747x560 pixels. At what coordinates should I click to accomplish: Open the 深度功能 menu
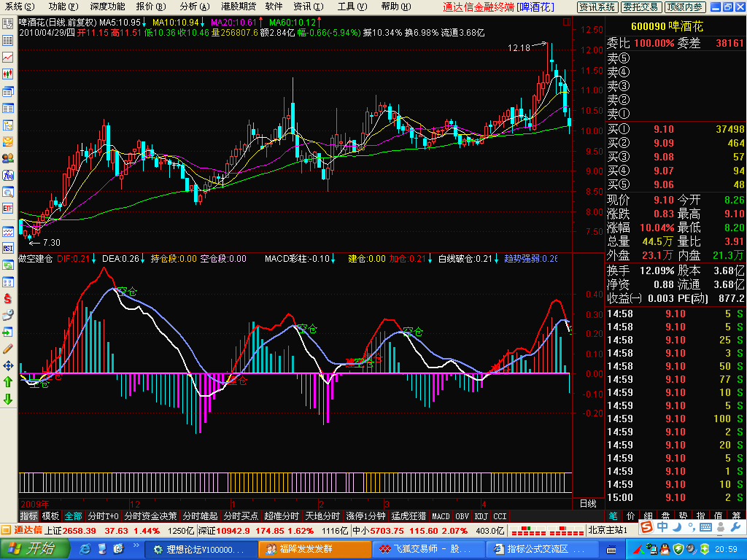point(108,7)
